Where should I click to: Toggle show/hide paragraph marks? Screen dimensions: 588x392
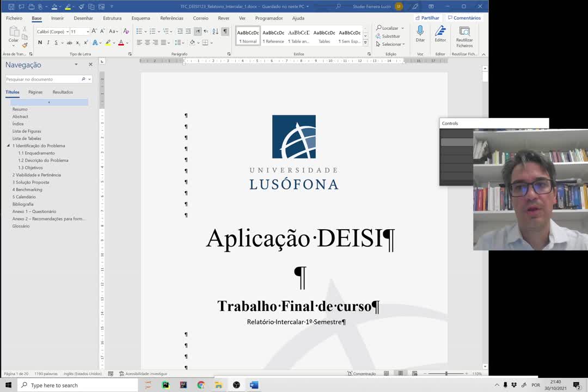pos(225,32)
